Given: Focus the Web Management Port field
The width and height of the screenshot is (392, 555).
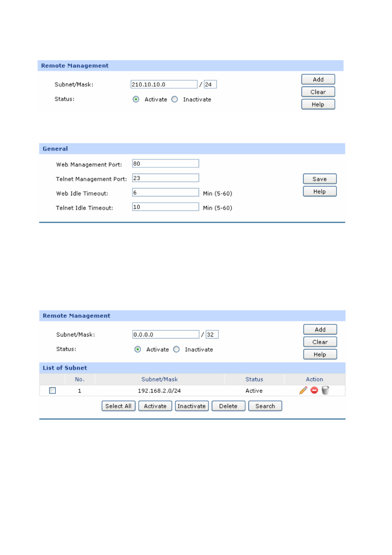Looking at the screenshot, I should 165,164.
